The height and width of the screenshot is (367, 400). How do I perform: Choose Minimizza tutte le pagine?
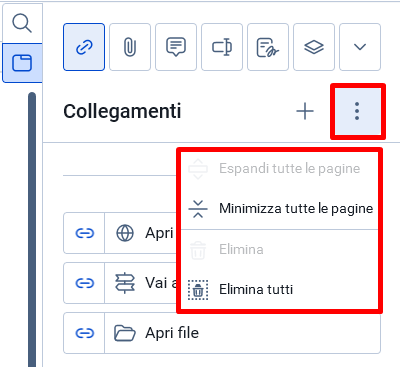[x=279, y=209]
